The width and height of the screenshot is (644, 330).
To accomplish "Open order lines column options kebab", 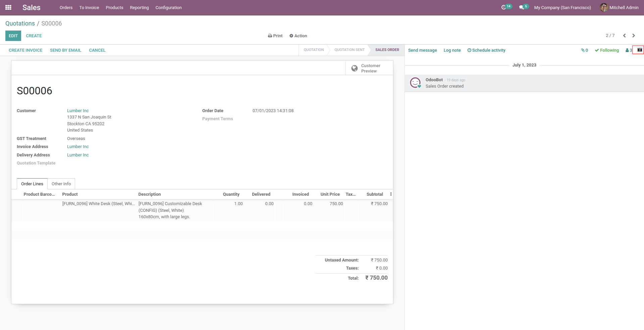I will (391, 194).
